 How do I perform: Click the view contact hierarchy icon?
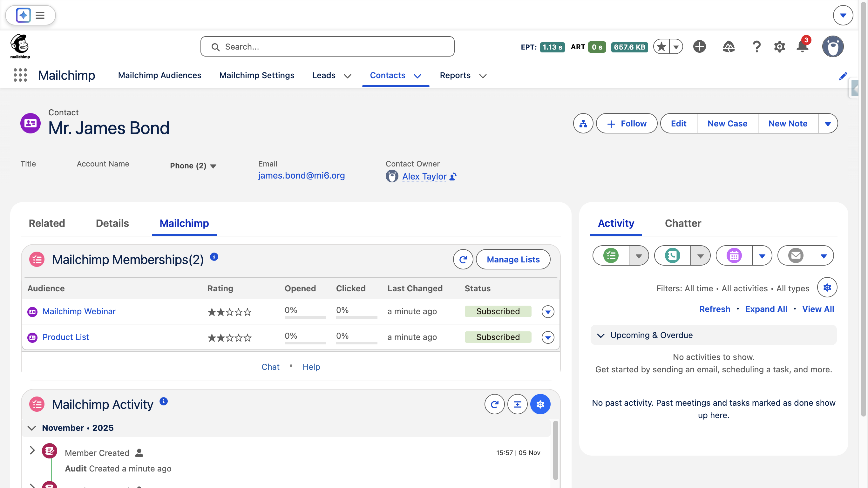pyautogui.click(x=583, y=123)
